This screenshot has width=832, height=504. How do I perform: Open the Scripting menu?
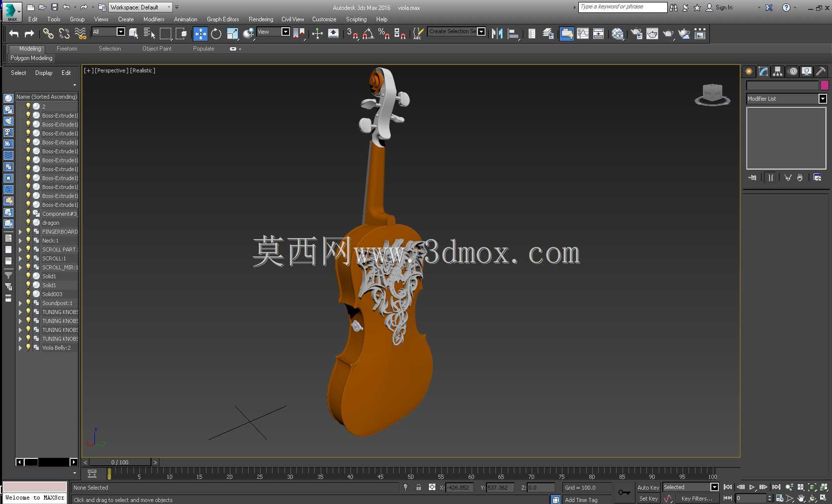coord(356,19)
